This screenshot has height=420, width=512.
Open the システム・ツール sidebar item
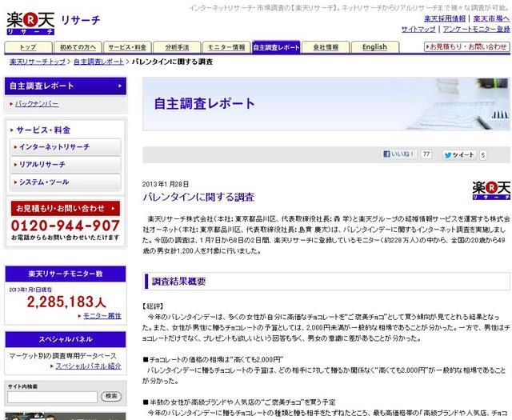[66, 182]
